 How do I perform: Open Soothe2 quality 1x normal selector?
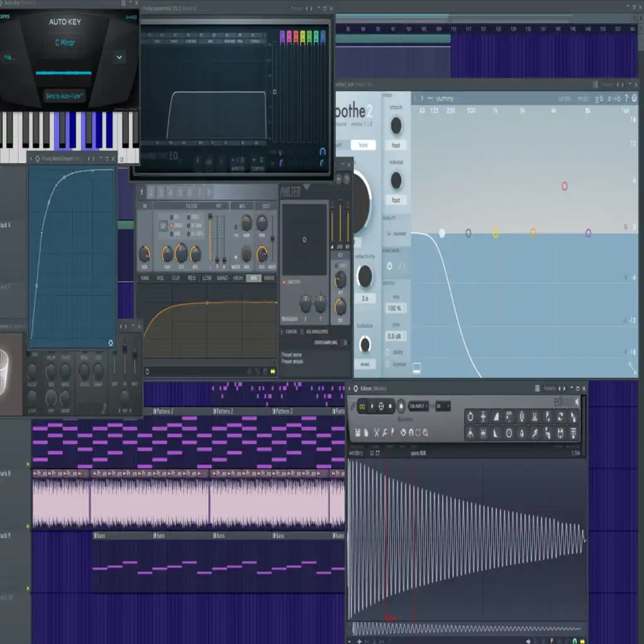[396, 234]
